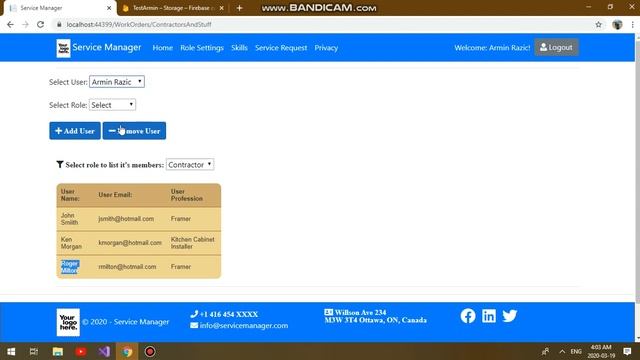The height and width of the screenshot is (360, 640).
Task: Click kmorgan@hotmail.com in the table
Action: pos(130,242)
